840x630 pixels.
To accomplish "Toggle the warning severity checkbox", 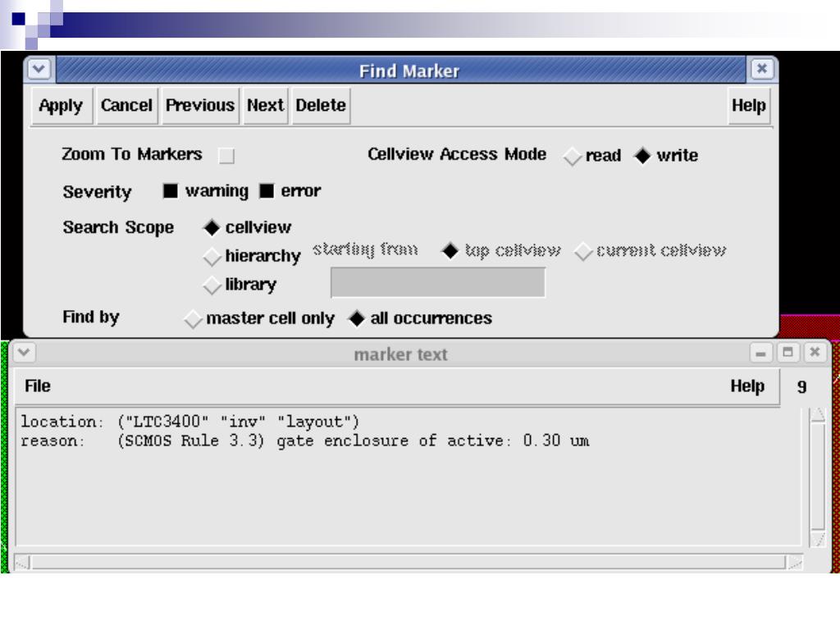I will coord(171,190).
